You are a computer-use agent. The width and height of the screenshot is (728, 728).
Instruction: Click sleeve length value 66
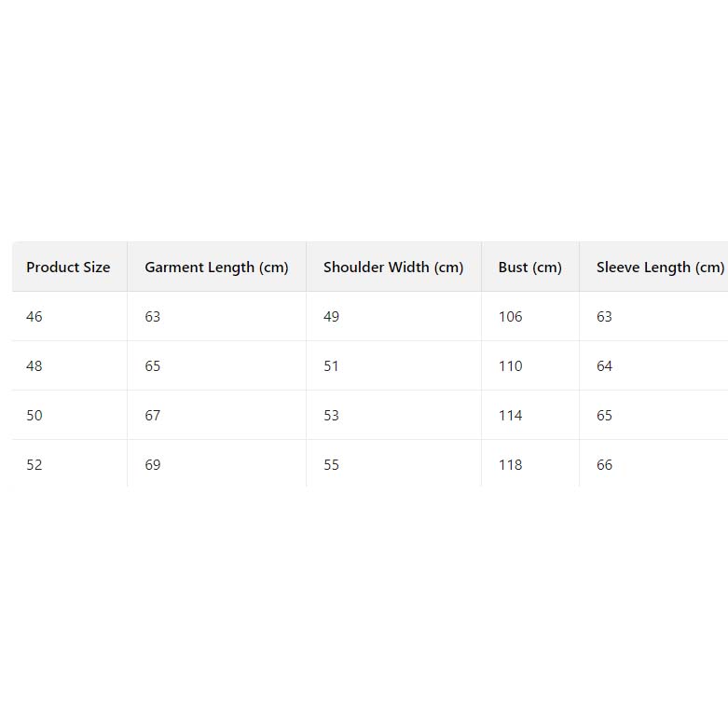click(605, 465)
